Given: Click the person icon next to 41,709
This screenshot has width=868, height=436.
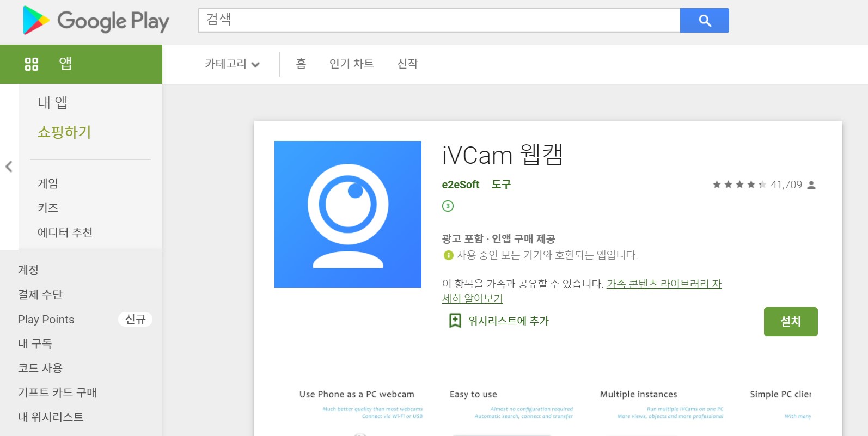Looking at the screenshot, I should (x=811, y=185).
